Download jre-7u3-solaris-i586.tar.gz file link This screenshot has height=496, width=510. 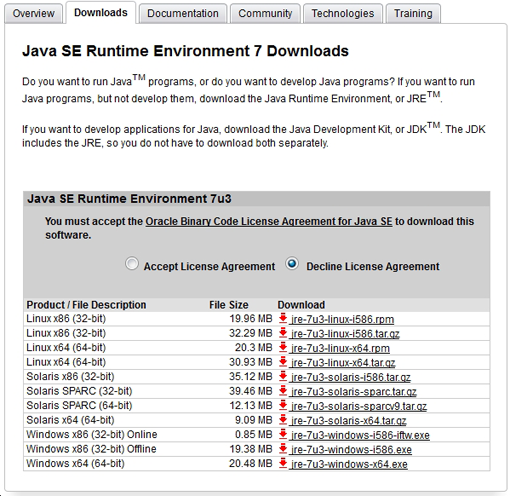click(x=351, y=377)
